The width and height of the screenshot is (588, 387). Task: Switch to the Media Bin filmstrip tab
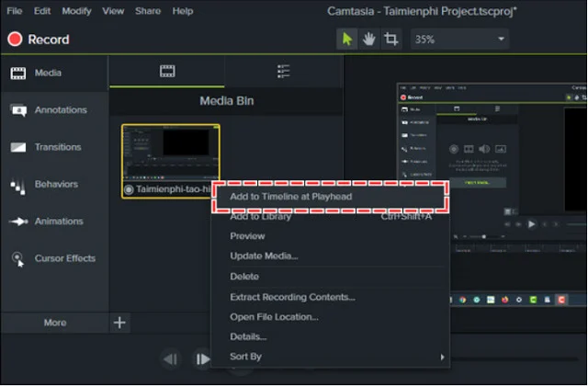tap(167, 72)
